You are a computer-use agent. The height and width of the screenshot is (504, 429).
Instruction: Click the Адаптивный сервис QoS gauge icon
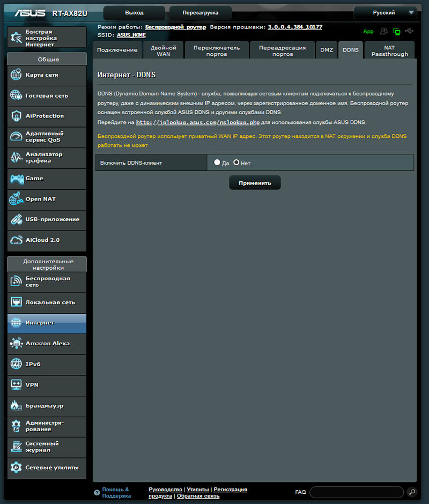click(16, 137)
